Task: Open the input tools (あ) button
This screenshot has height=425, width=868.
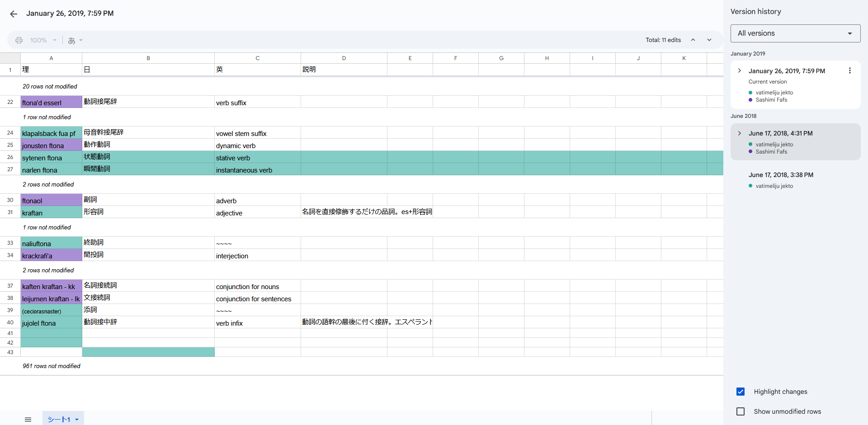Action: coord(75,41)
